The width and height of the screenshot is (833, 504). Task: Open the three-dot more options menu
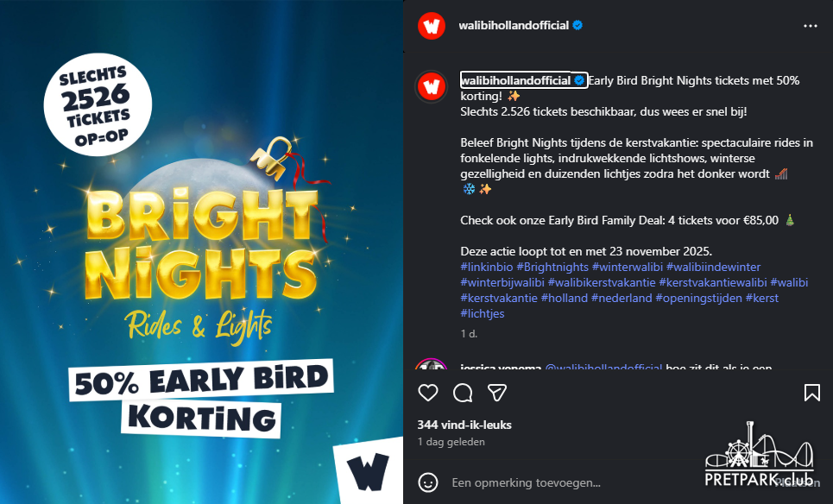click(x=811, y=26)
